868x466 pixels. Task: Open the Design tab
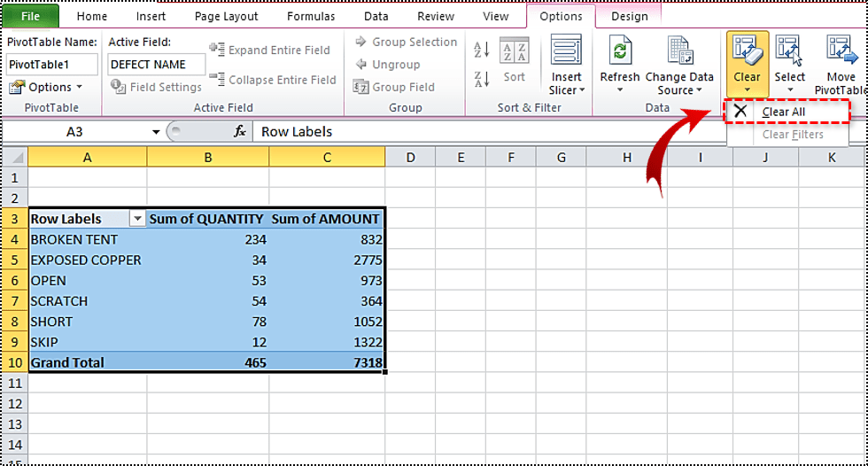click(x=629, y=16)
